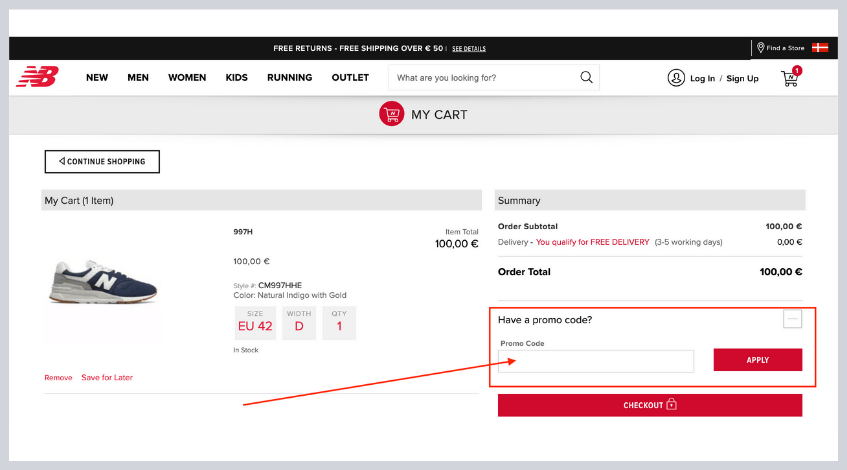Viewport: 847px width, 470px height.
Task: Remove the item from cart
Action: click(x=58, y=377)
